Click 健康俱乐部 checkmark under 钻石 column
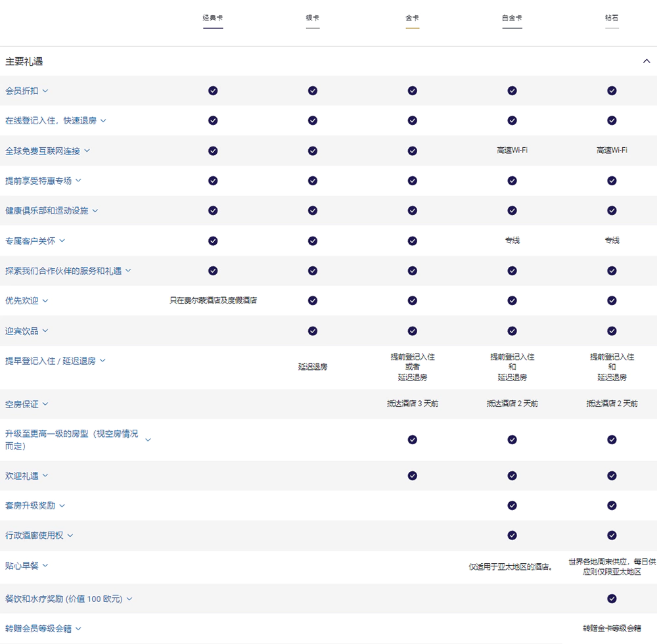The width and height of the screenshot is (657, 644). point(612,211)
